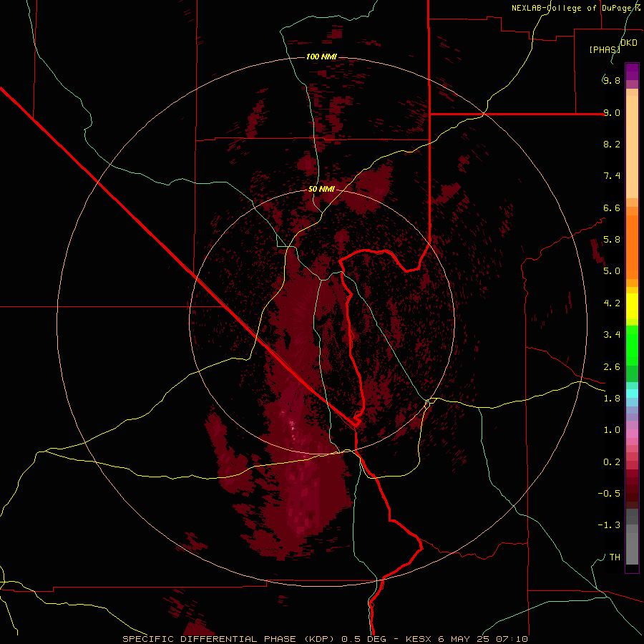Viewport: 644px width, 644px height.
Task: Pick the pink band of the color bar
Action: click(632, 434)
